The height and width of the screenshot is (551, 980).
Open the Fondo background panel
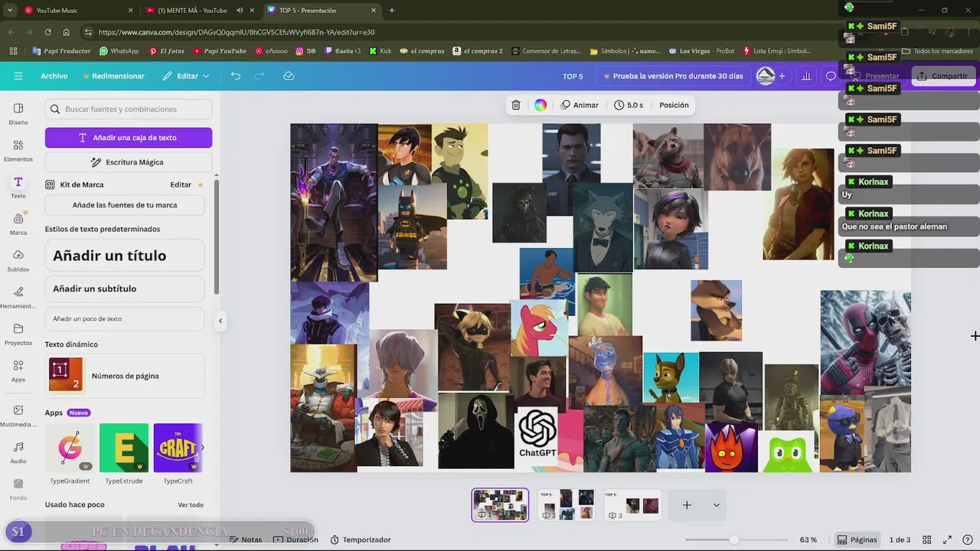pos(18,489)
